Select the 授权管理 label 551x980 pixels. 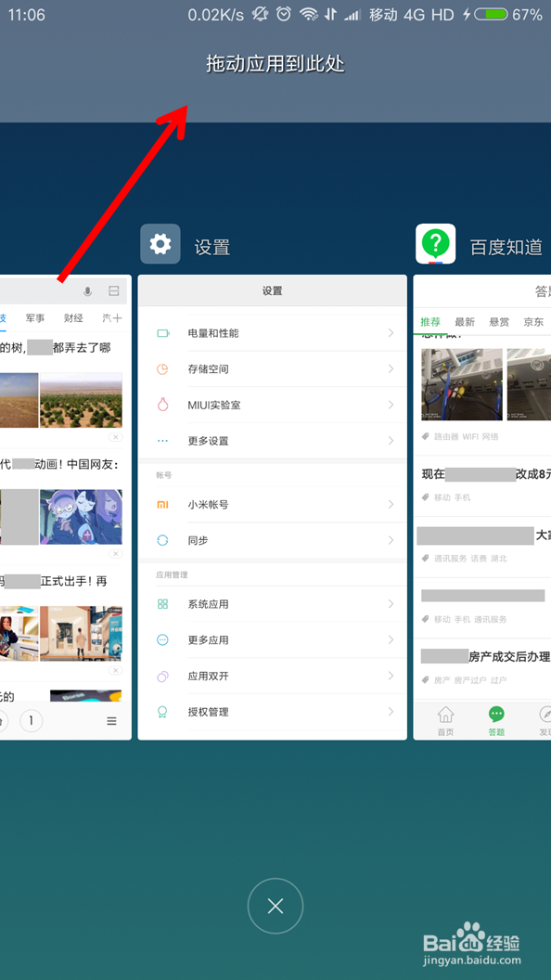coord(208,711)
